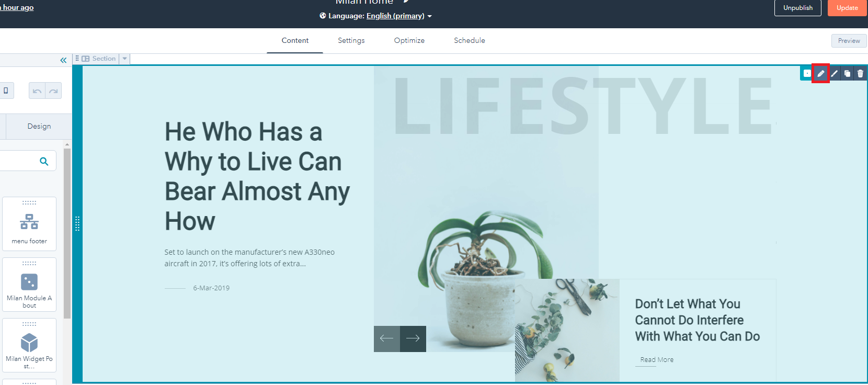868x385 pixels.
Task: Click the Read More link
Action: (x=657, y=360)
